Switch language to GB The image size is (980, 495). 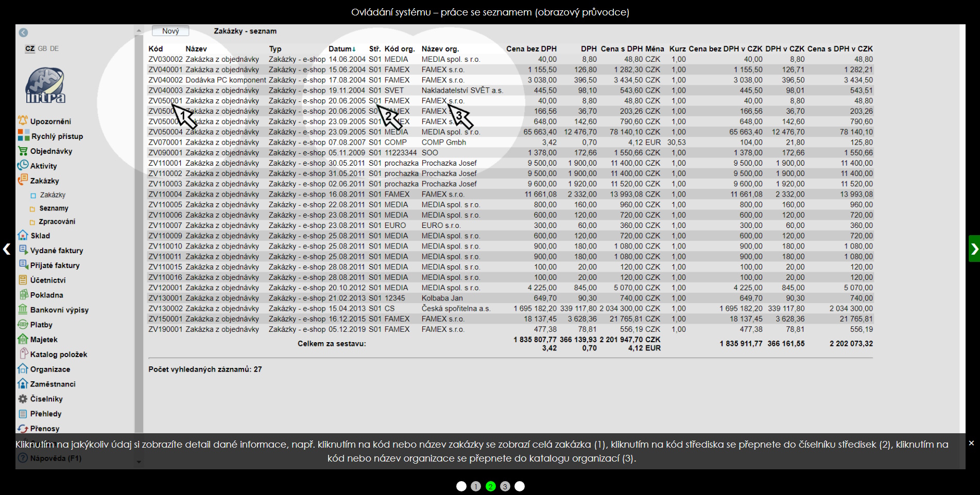click(x=42, y=48)
